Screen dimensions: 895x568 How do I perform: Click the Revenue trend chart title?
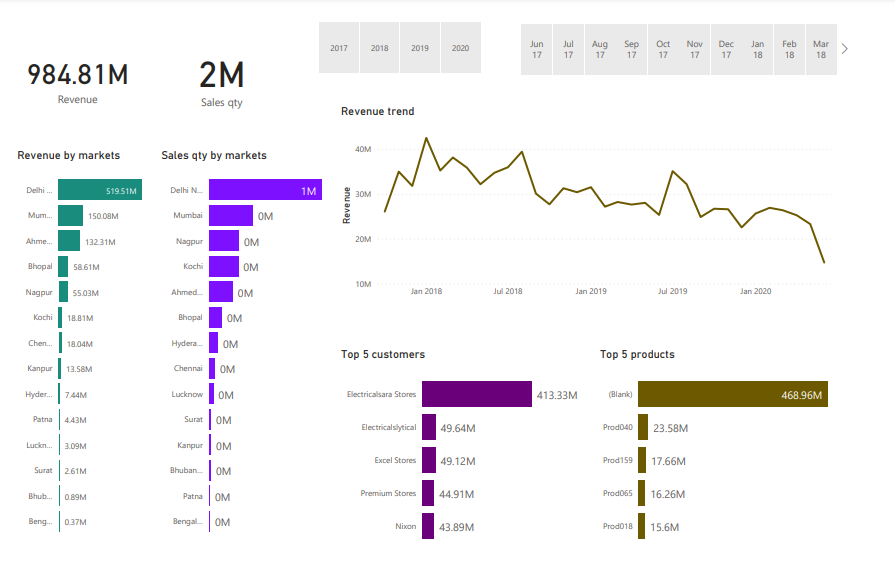377,111
